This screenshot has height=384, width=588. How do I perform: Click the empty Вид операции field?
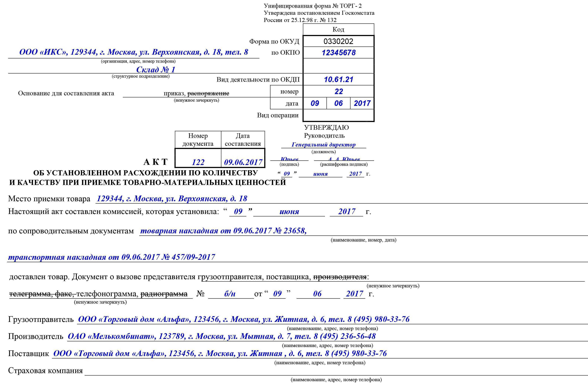click(339, 115)
